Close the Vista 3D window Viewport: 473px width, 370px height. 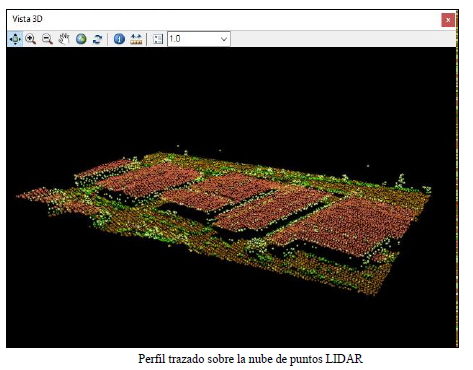click(x=448, y=20)
